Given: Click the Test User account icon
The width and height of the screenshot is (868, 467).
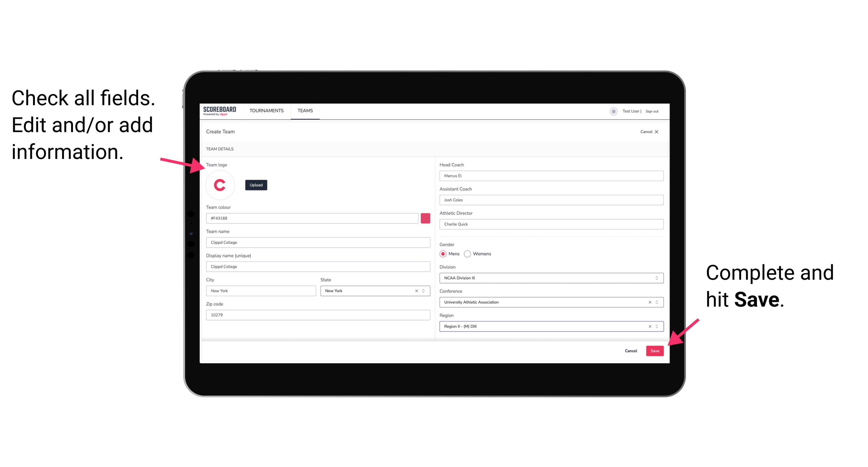Looking at the screenshot, I should [x=612, y=111].
